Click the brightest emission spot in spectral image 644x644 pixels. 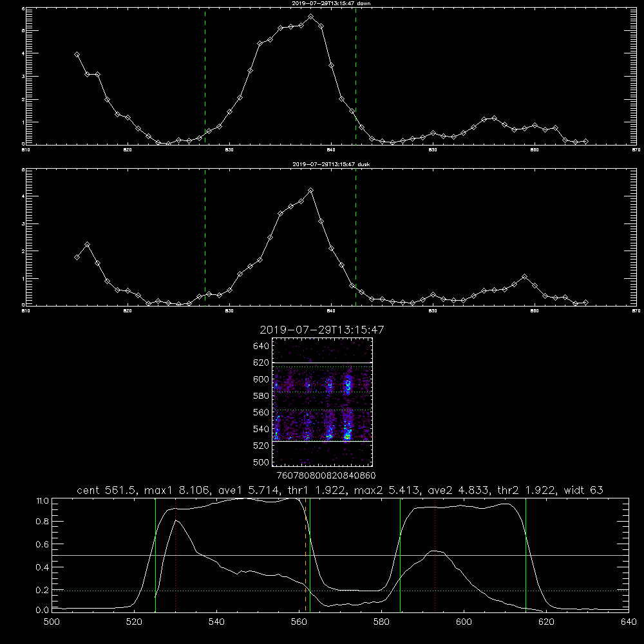point(348,437)
